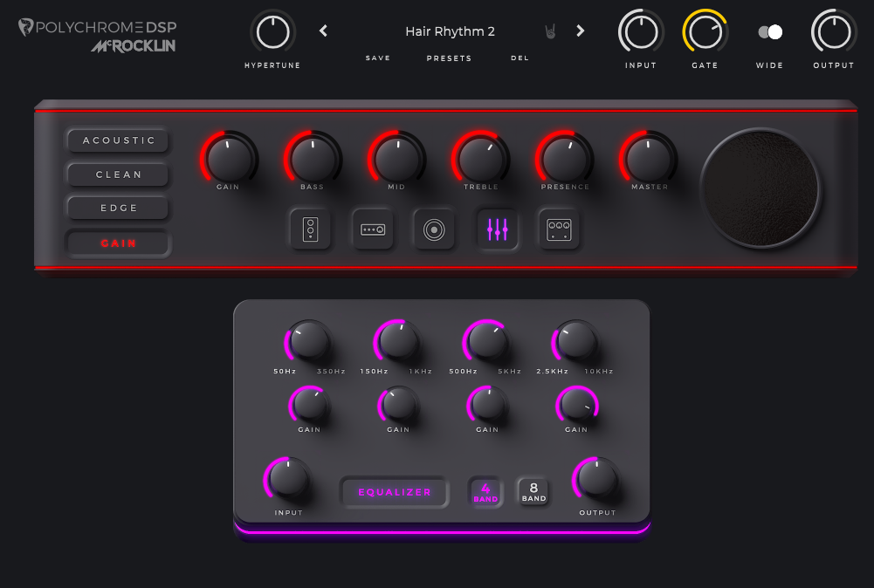Go to the next preset with right arrow

[x=580, y=31]
